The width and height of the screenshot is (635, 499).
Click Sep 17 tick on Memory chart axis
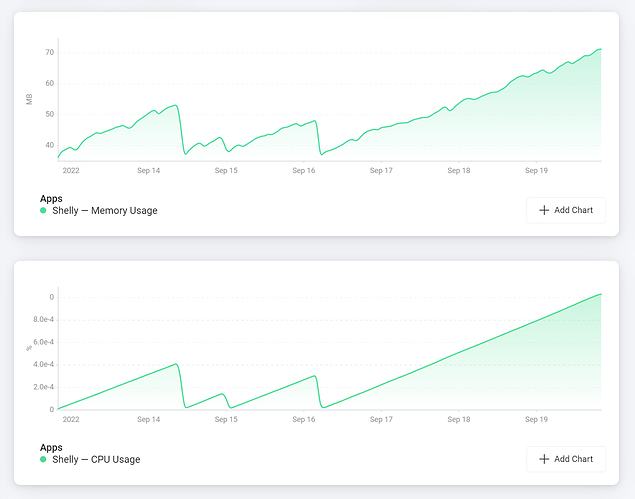(x=381, y=171)
